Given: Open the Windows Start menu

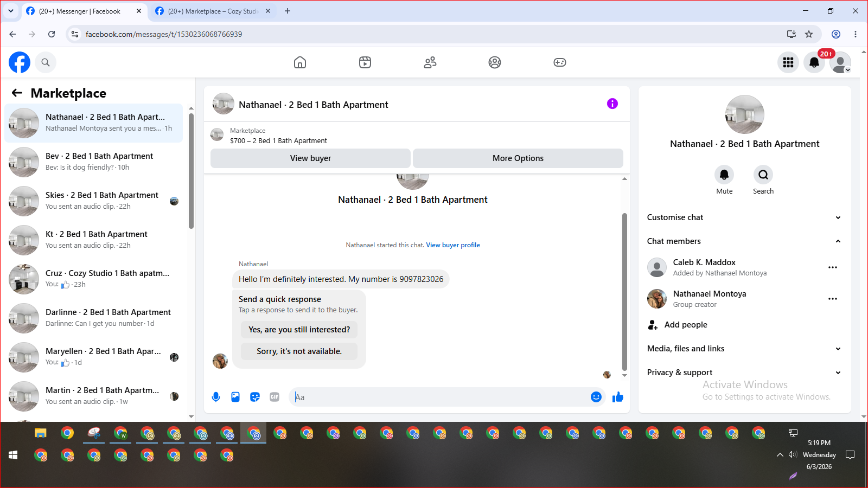Looking at the screenshot, I should tap(13, 455).
